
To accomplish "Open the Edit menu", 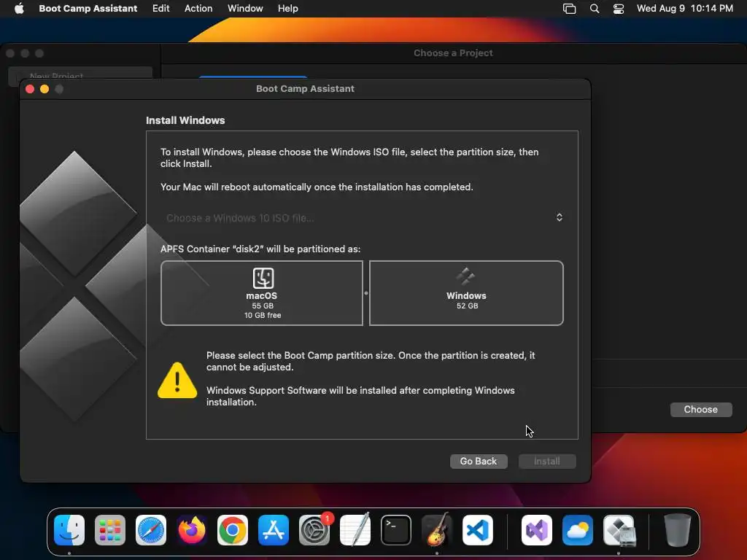I will click(x=161, y=8).
